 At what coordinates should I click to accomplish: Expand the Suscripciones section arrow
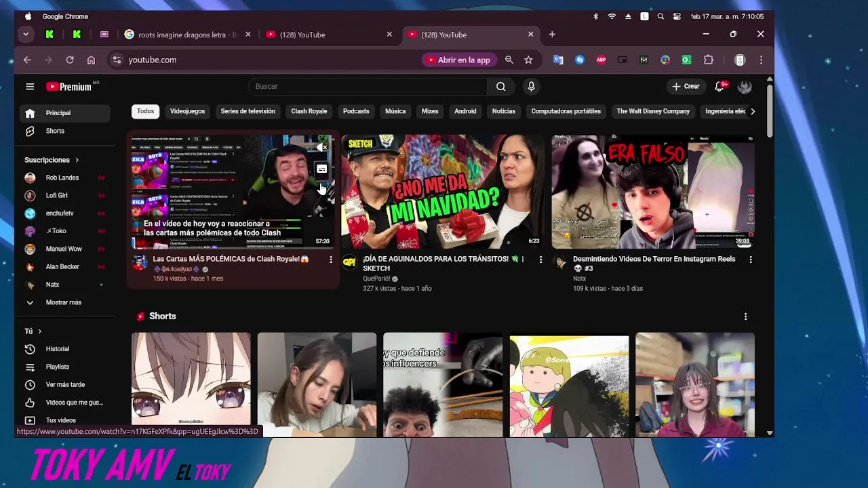pos(77,160)
